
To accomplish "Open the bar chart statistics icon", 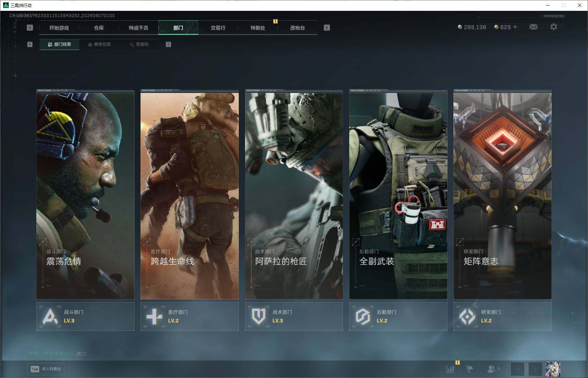I will click(450, 369).
